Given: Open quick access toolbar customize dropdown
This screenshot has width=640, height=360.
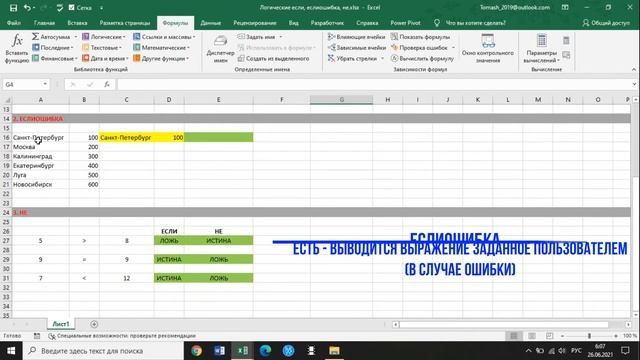Looking at the screenshot, I should [101, 8].
